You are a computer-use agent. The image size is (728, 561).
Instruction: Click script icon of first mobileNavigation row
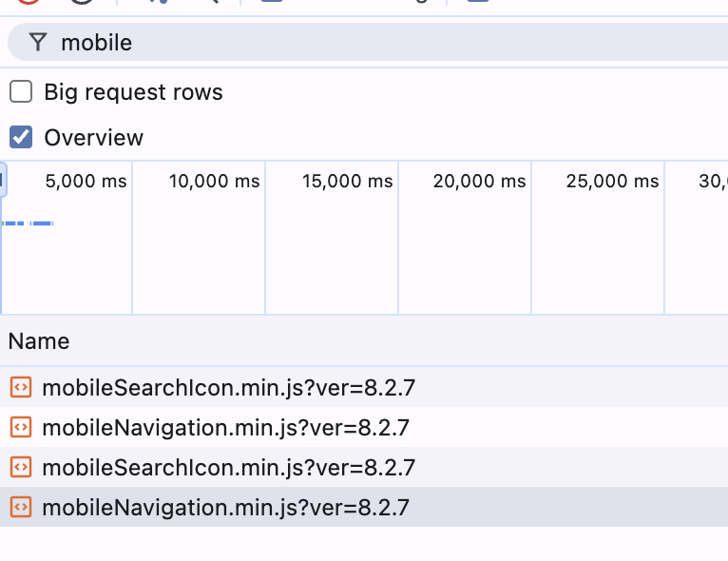click(x=20, y=427)
